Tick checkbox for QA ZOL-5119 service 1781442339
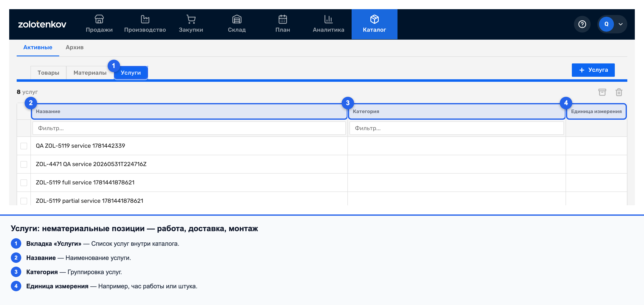This screenshot has height=305, width=644. pyautogui.click(x=24, y=146)
